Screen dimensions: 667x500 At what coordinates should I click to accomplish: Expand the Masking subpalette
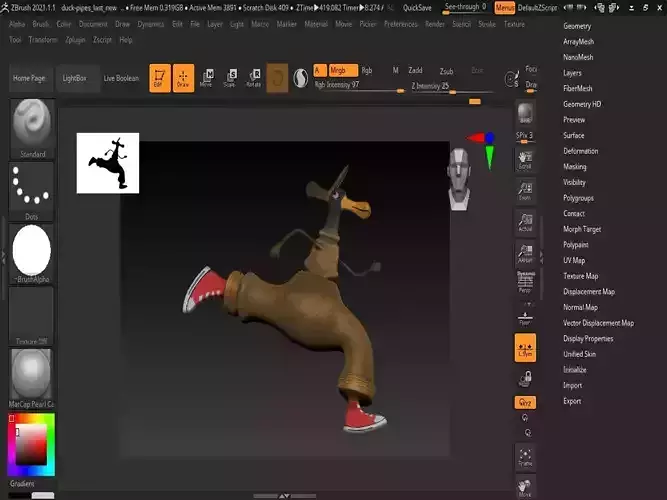575,167
